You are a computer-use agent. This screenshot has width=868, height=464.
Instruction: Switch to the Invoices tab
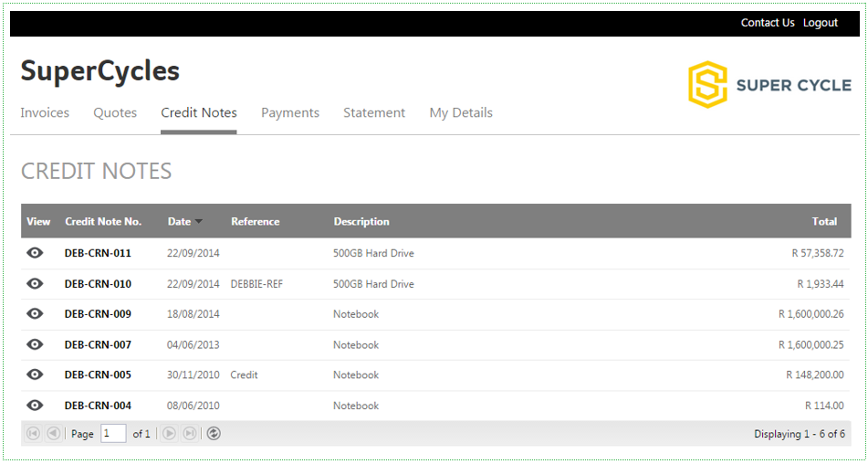pos(45,113)
